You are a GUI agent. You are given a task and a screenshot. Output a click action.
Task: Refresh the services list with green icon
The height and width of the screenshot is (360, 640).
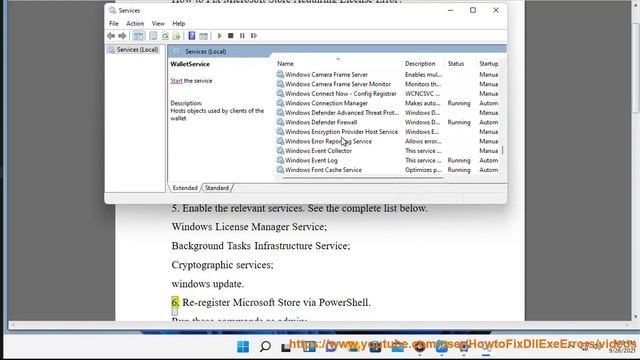click(x=165, y=36)
